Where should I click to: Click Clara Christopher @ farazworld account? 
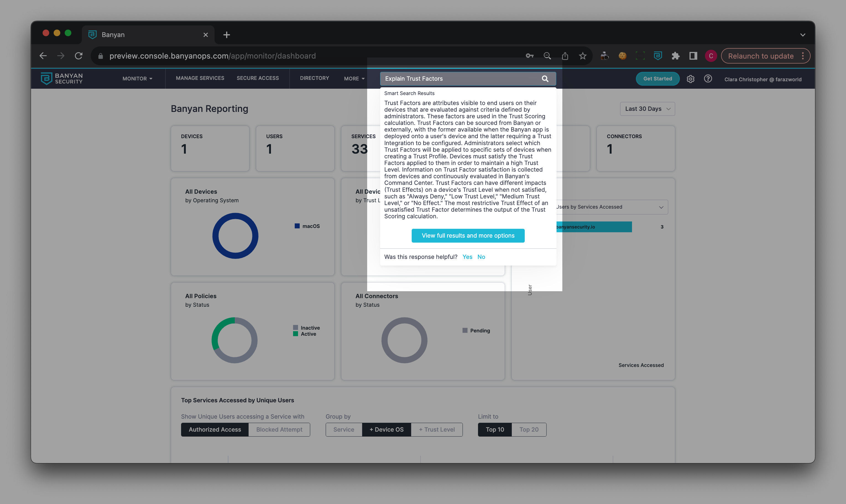click(763, 79)
